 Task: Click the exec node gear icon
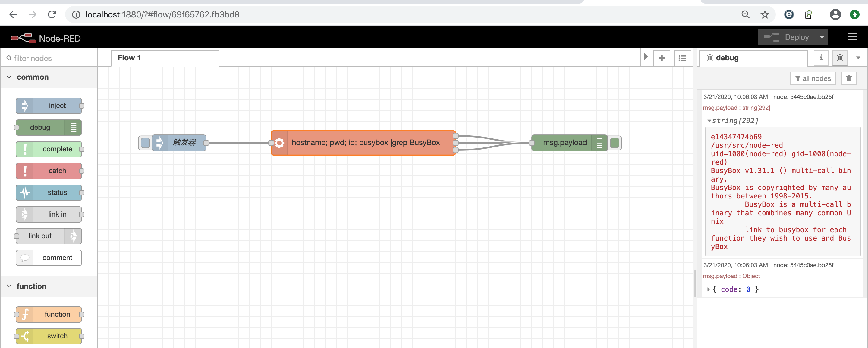(x=279, y=143)
